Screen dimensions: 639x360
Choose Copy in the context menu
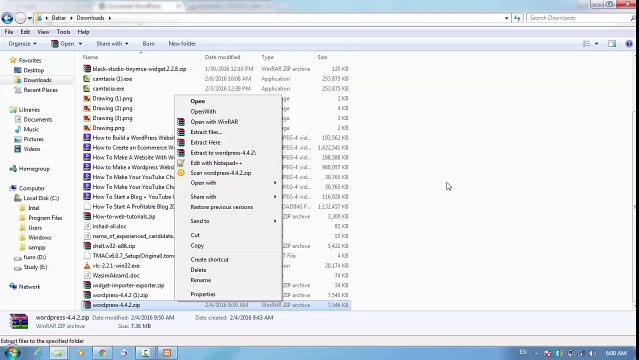(197, 245)
